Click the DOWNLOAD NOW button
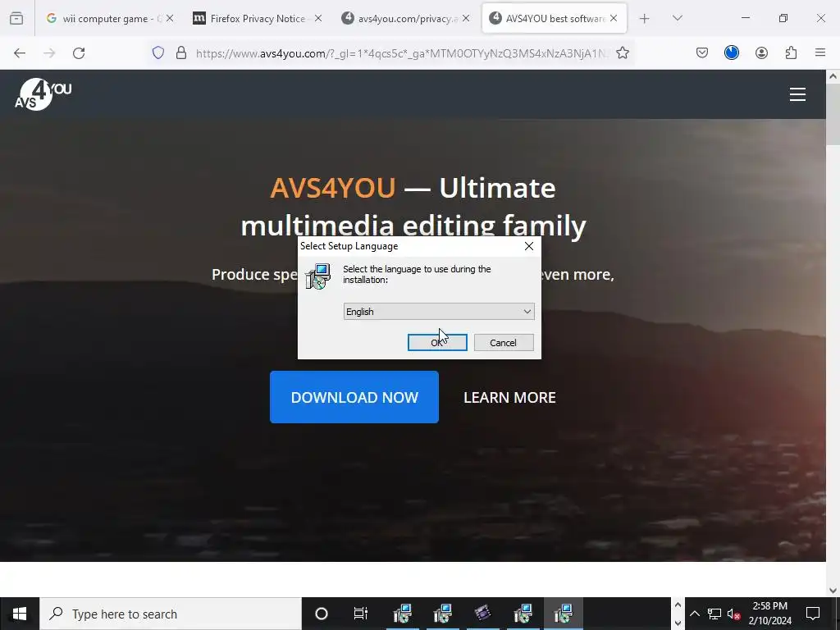 click(354, 397)
